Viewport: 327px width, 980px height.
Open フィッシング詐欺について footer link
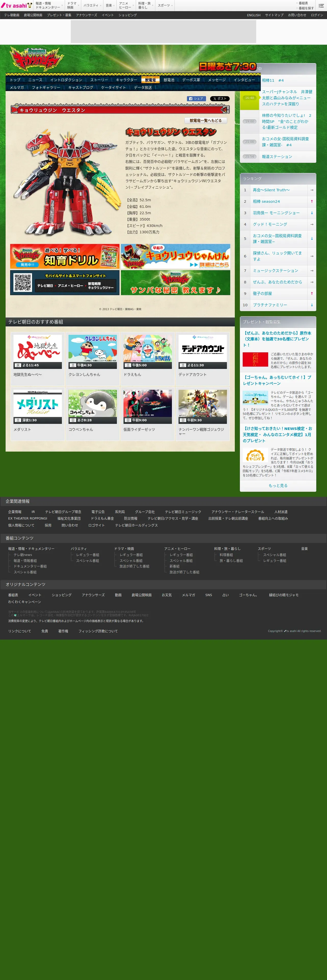98,631
